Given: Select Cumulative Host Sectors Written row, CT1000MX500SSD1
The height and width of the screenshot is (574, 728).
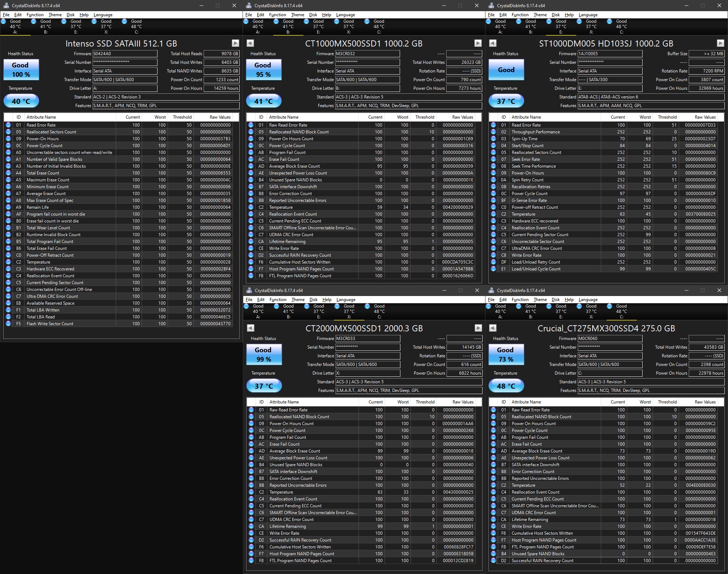Looking at the screenshot, I should (361, 262).
